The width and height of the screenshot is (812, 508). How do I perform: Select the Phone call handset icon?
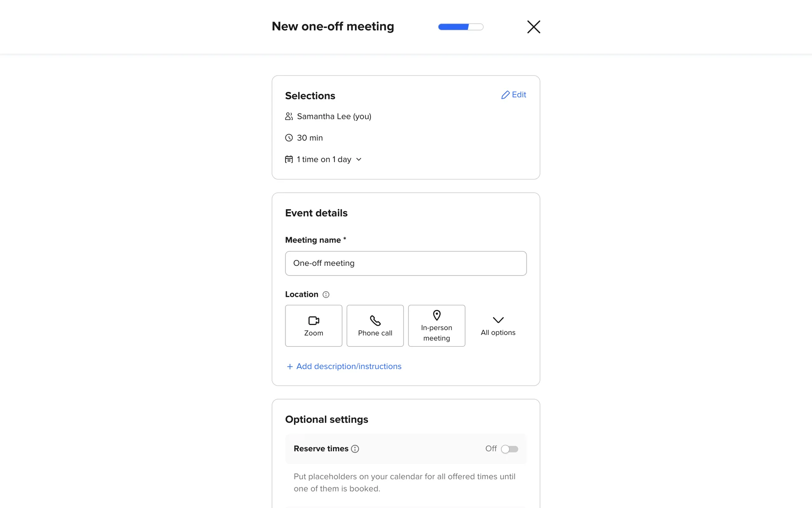(375, 320)
